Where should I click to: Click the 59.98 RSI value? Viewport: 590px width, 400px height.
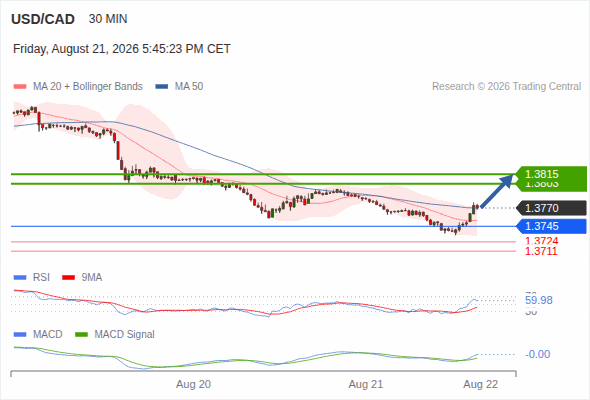pyautogui.click(x=539, y=300)
